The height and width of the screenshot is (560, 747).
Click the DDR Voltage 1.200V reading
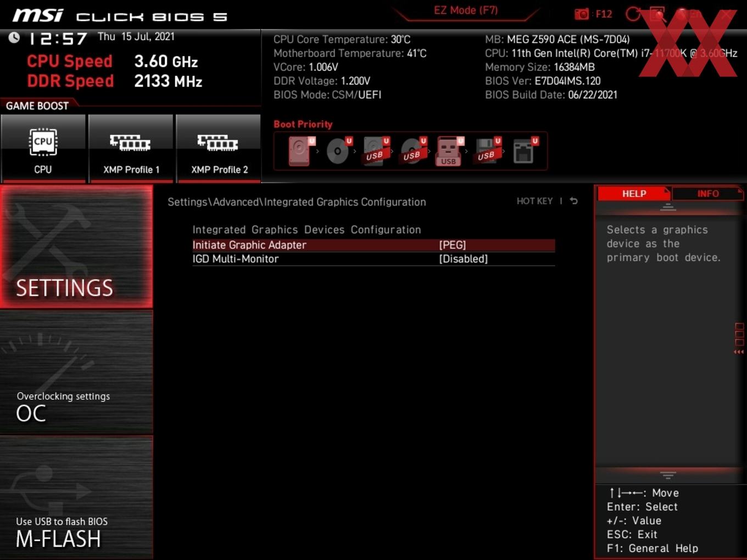[322, 81]
